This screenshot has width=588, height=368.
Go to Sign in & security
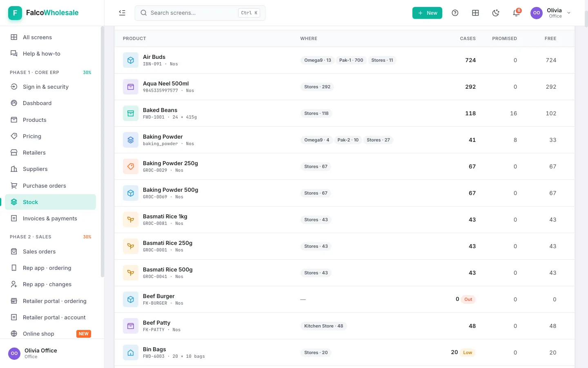point(51,87)
